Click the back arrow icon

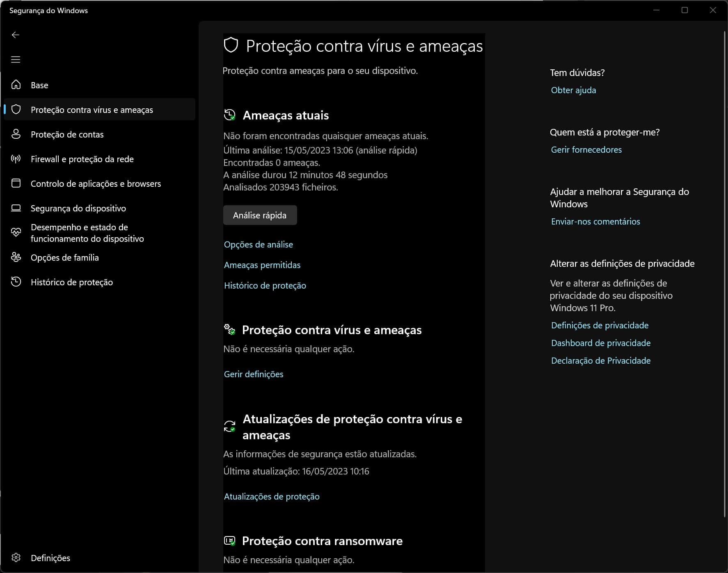pos(16,35)
